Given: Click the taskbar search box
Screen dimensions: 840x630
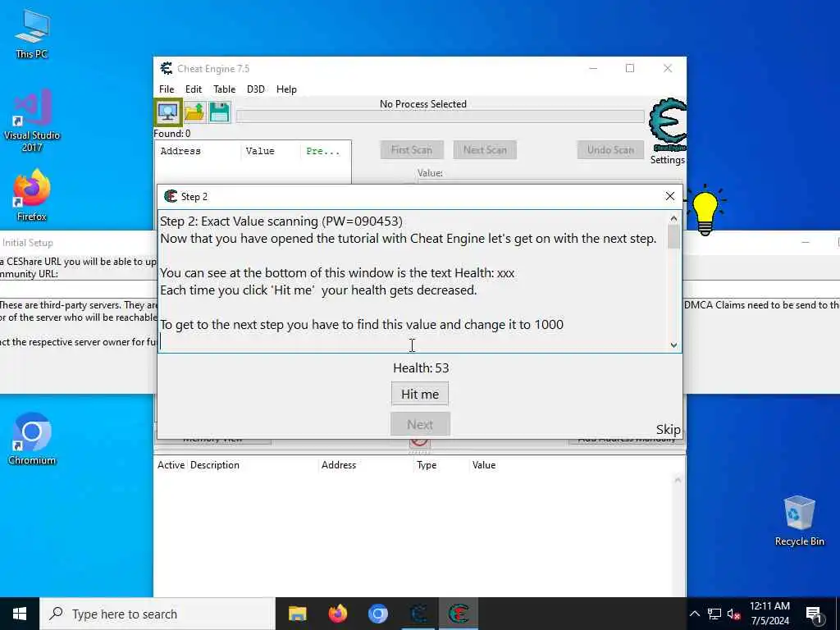Looking at the screenshot, I should 157,614.
